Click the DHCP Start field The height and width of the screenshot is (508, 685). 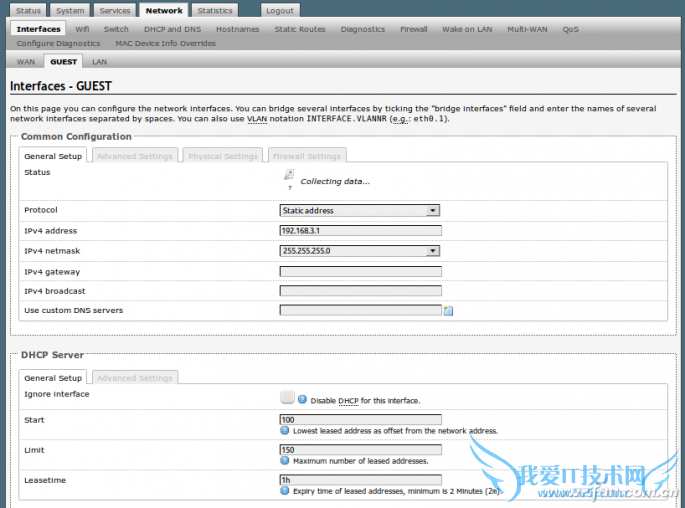360,420
